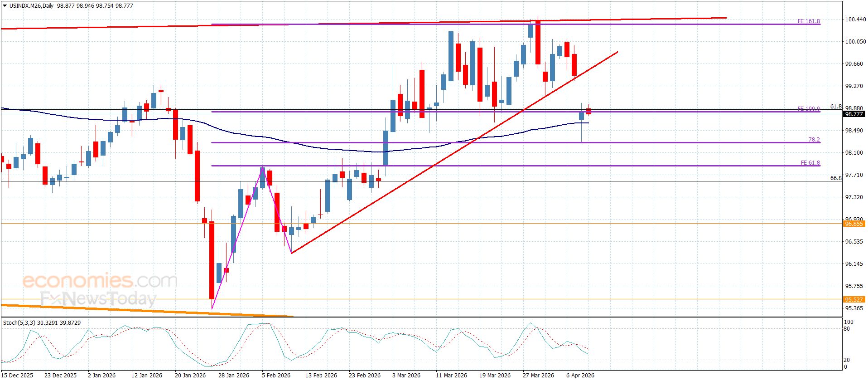Click the 66.8 horizontal level label
The width and height of the screenshot is (868, 381).
click(835, 178)
